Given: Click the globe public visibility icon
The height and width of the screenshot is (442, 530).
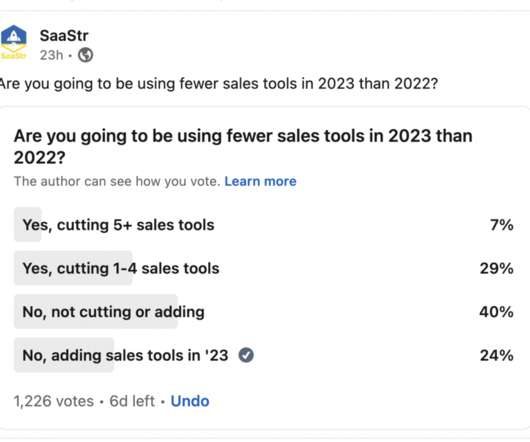Looking at the screenshot, I should (x=86, y=55).
